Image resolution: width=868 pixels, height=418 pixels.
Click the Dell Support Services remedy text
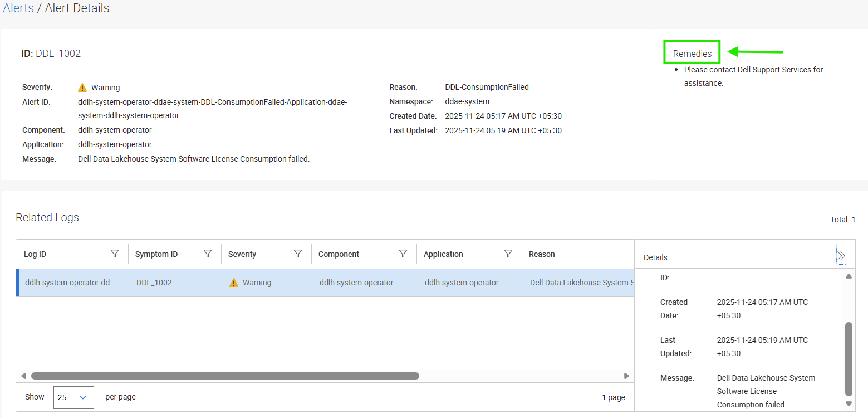753,76
